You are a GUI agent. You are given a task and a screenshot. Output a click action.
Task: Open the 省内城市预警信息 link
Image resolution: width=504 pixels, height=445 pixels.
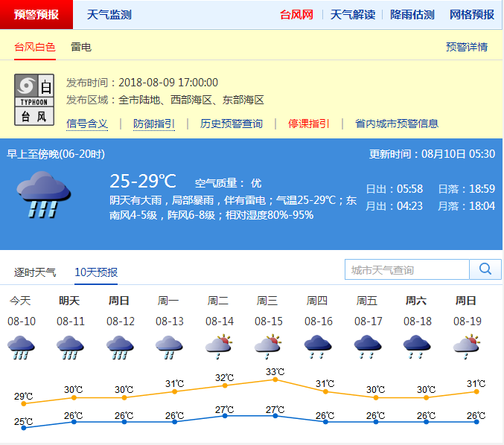[x=397, y=124]
